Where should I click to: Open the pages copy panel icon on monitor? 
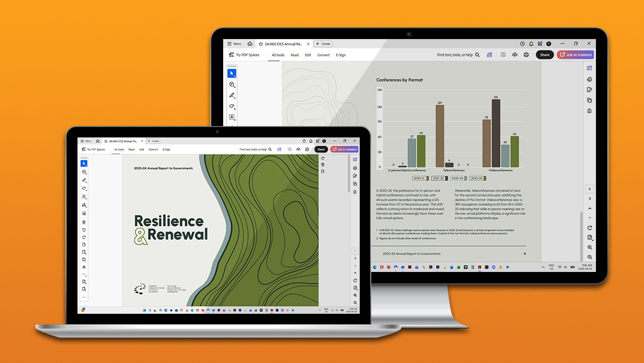[589, 100]
